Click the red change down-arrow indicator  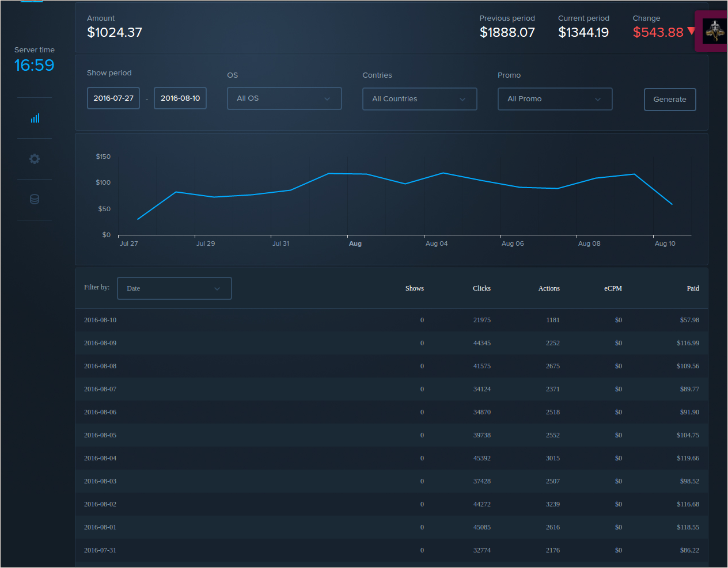[692, 31]
